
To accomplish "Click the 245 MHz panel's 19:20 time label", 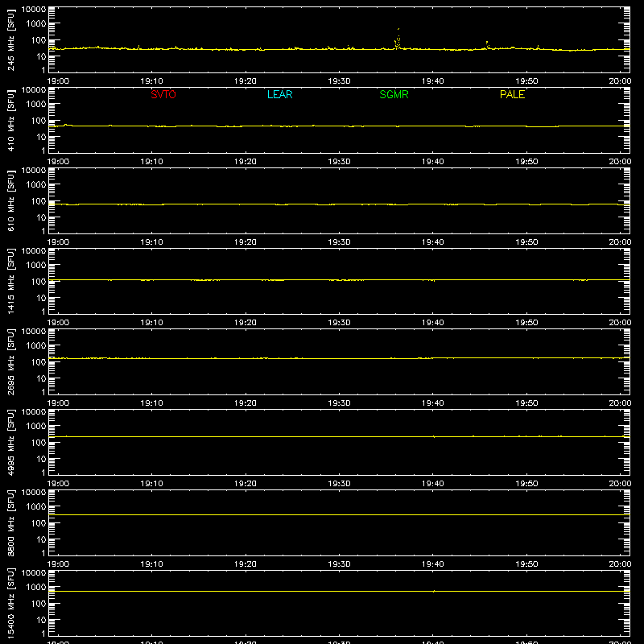I will click(x=246, y=81).
